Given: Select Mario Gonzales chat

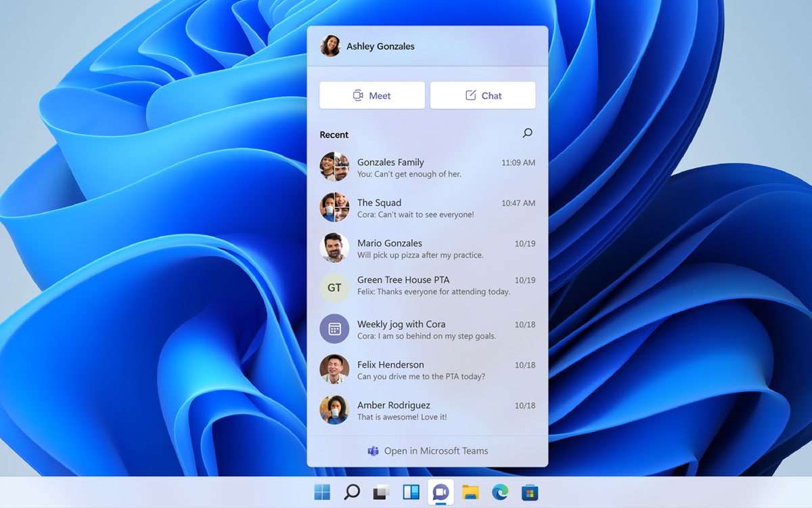Looking at the screenshot, I should [x=427, y=249].
